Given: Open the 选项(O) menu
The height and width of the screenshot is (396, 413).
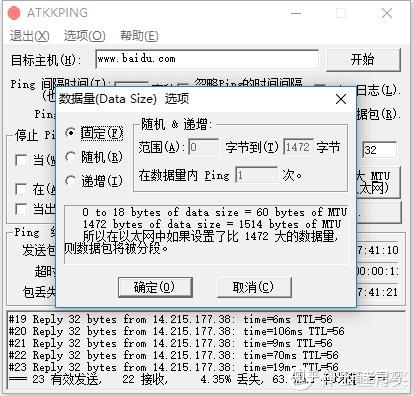Looking at the screenshot, I should pos(85,36).
